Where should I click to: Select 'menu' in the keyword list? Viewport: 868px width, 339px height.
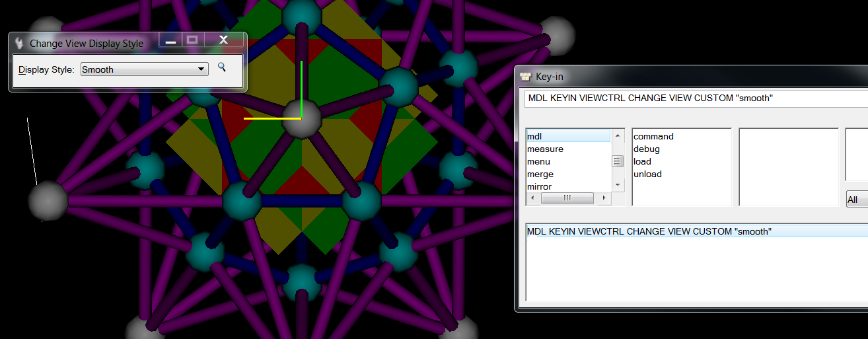click(x=569, y=161)
